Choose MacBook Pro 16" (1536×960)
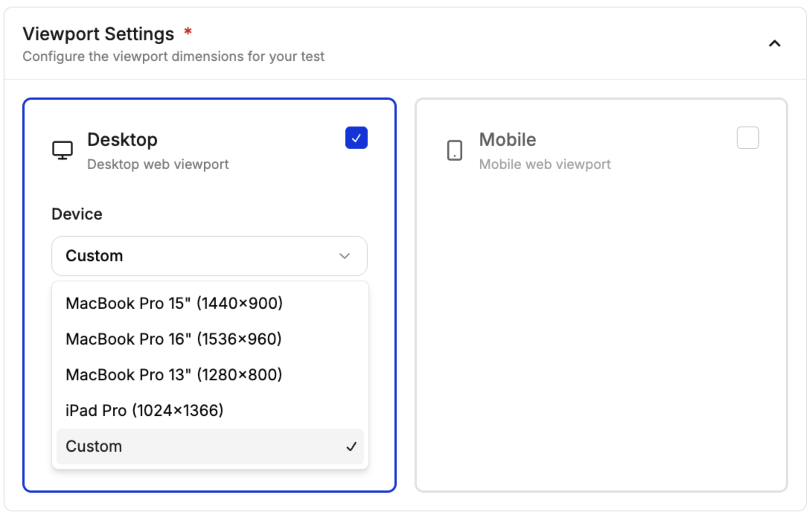This screenshot has height=518, width=812. [x=173, y=339]
